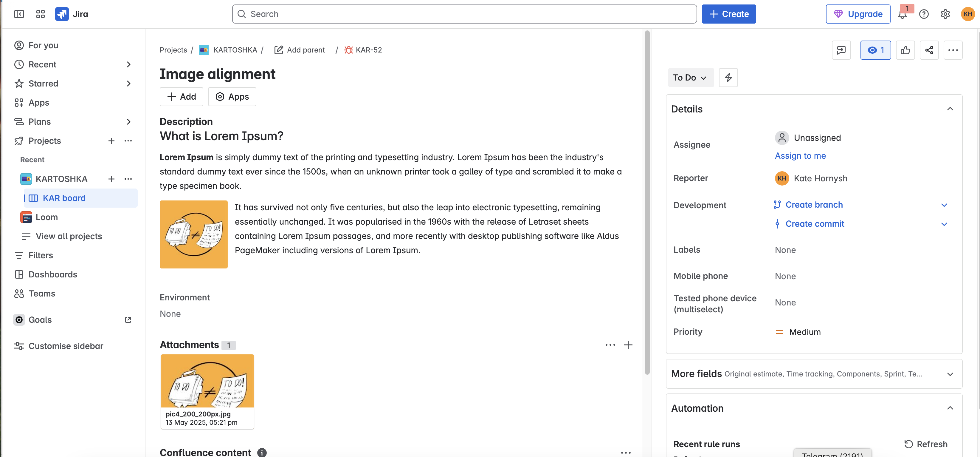The width and height of the screenshot is (980, 457).
Task: Collapse sidebar using top-left panel icon
Action: point(19,14)
